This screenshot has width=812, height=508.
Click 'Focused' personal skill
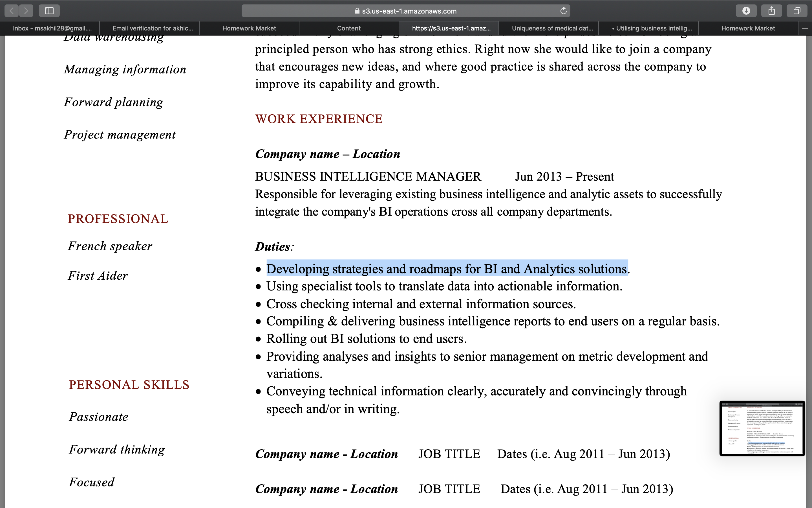92,483
